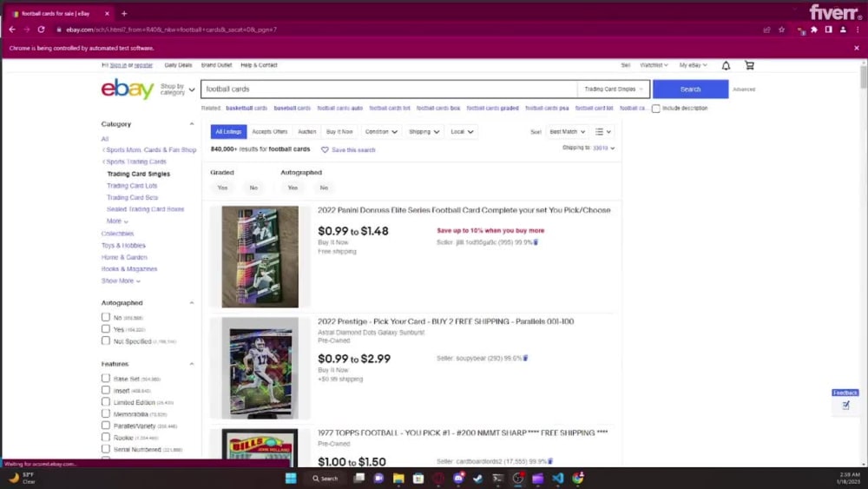Image resolution: width=868 pixels, height=489 pixels.
Task: Bookmark this page with the star icon
Action: pos(782,30)
